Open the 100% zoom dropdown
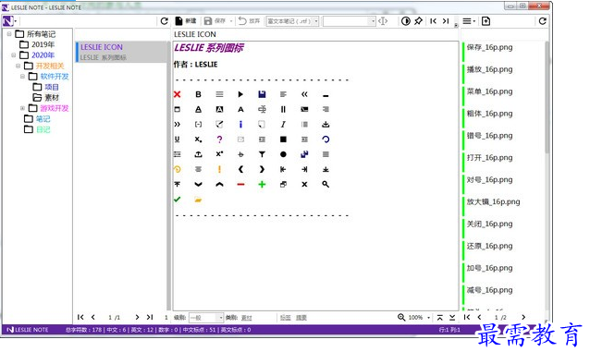 428,318
